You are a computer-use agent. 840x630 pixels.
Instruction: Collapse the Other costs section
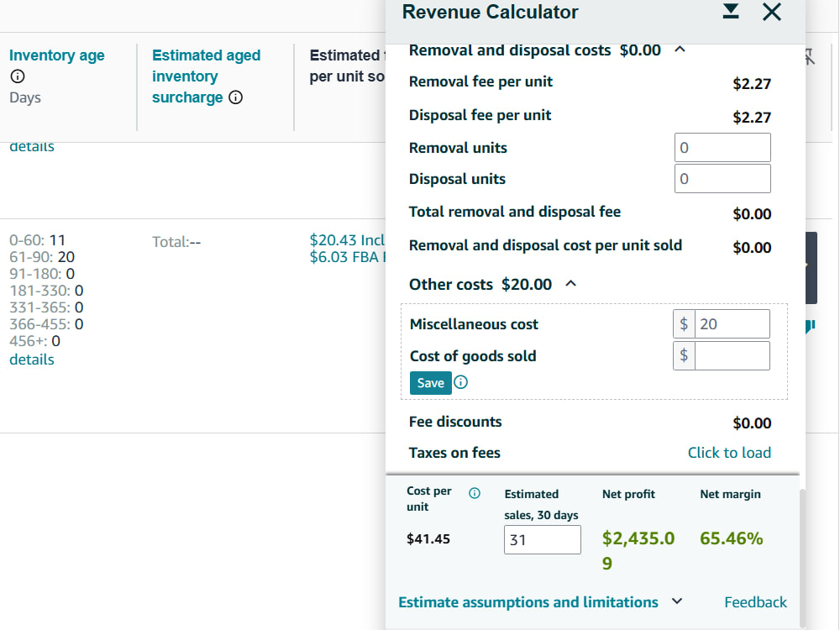pyautogui.click(x=571, y=284)
